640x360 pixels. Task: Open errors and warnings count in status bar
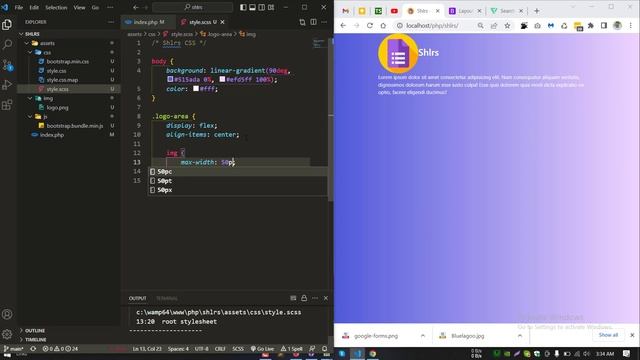click(60, 349)
